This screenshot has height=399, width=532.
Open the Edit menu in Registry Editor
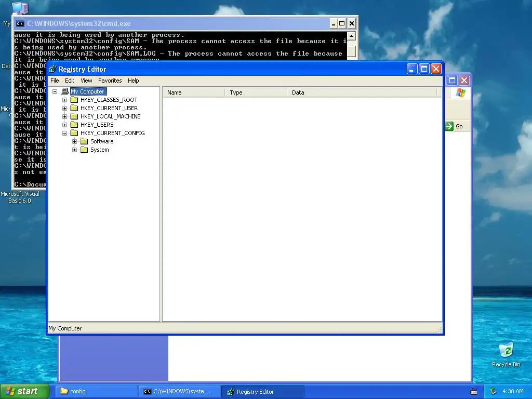point(70,81)
